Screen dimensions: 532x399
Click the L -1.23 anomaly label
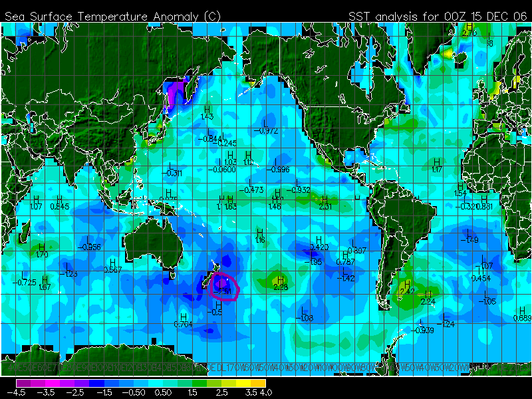pyautogui.click(x=68, y=270)
